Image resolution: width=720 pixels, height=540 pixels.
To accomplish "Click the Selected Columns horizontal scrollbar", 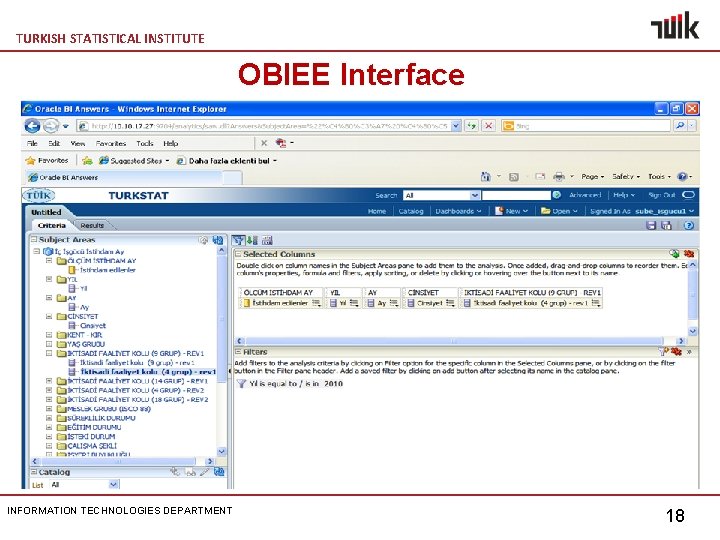I will (x=453, y=341).
